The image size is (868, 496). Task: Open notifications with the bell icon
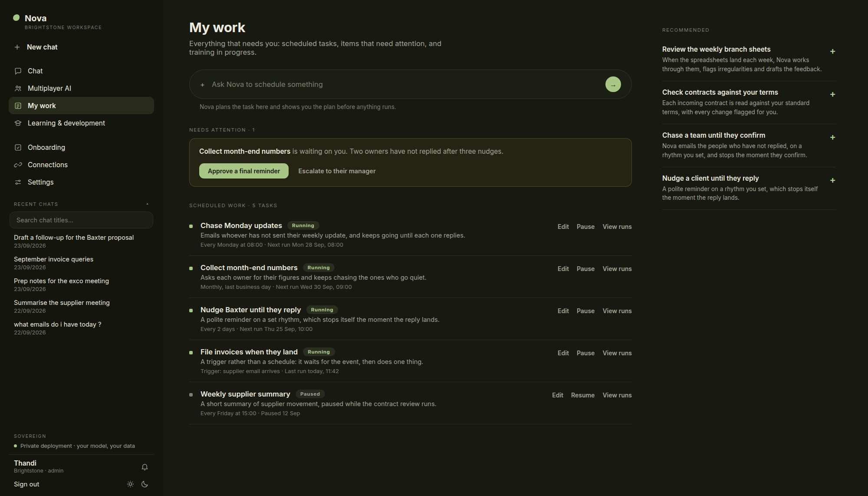pyautogui.click(x=145, y=467)
